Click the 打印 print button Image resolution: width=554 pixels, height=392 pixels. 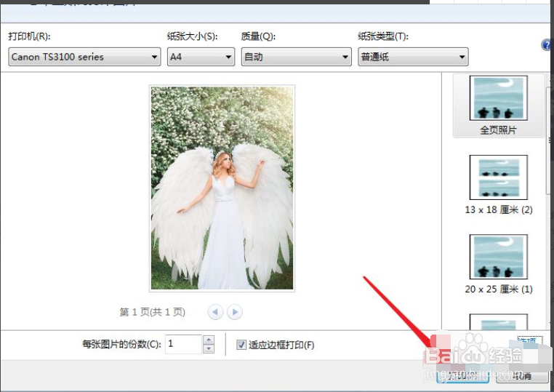point(462,376)
